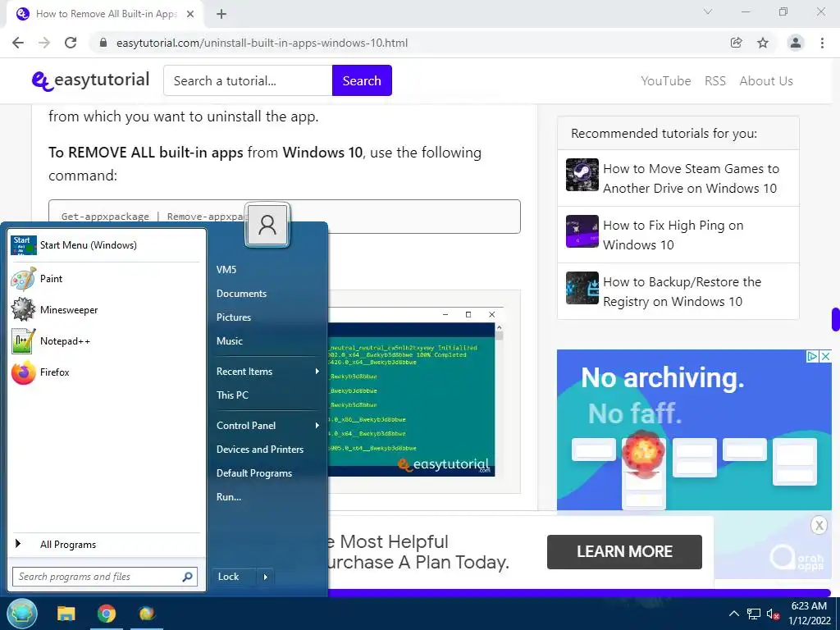Select the How to Remove All Built-in Apps tab
The height and width of the screenshot is (630, 840).
point(105,14)
